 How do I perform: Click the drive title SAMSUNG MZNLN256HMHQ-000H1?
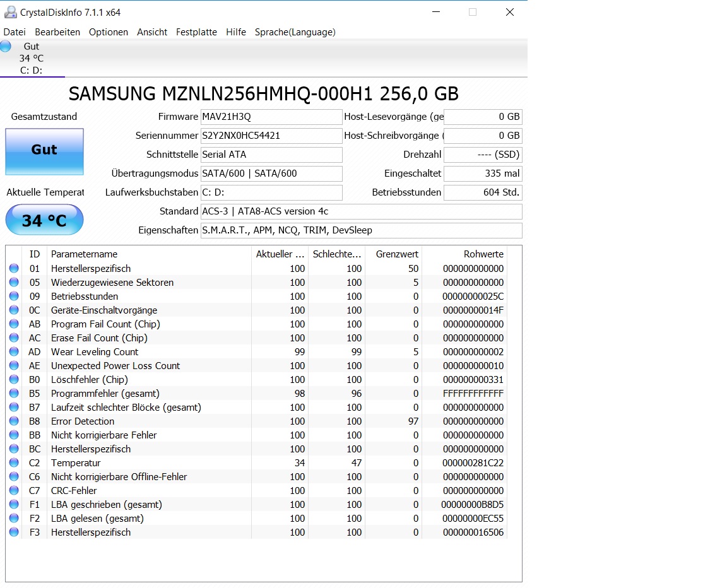coord(263,93)
